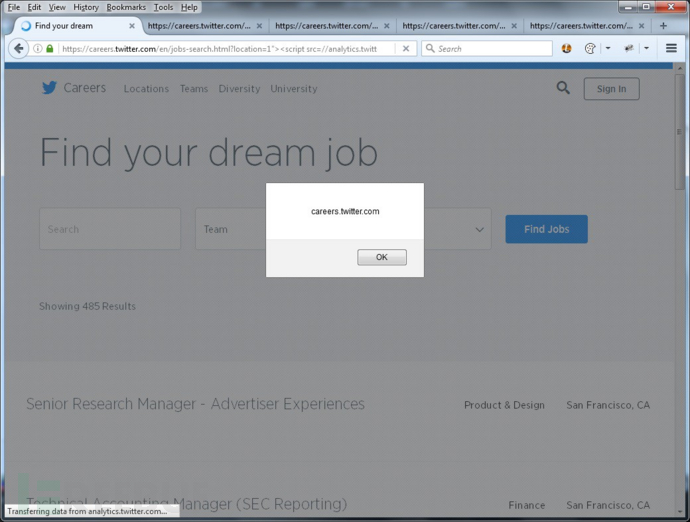The image size is (690, 522).
Task: Expand the location dropdown chevron
Action: [479, 229]
